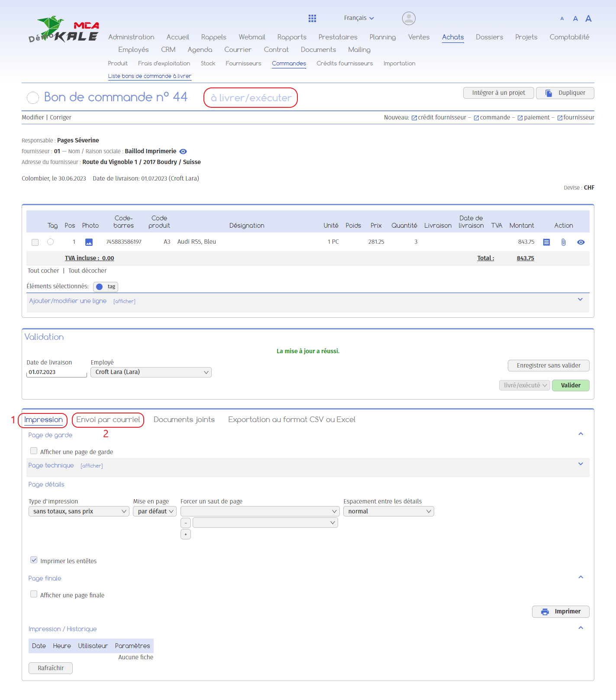Expand Ajouter/modifier une ligne chevron

(x=581, y=300)
